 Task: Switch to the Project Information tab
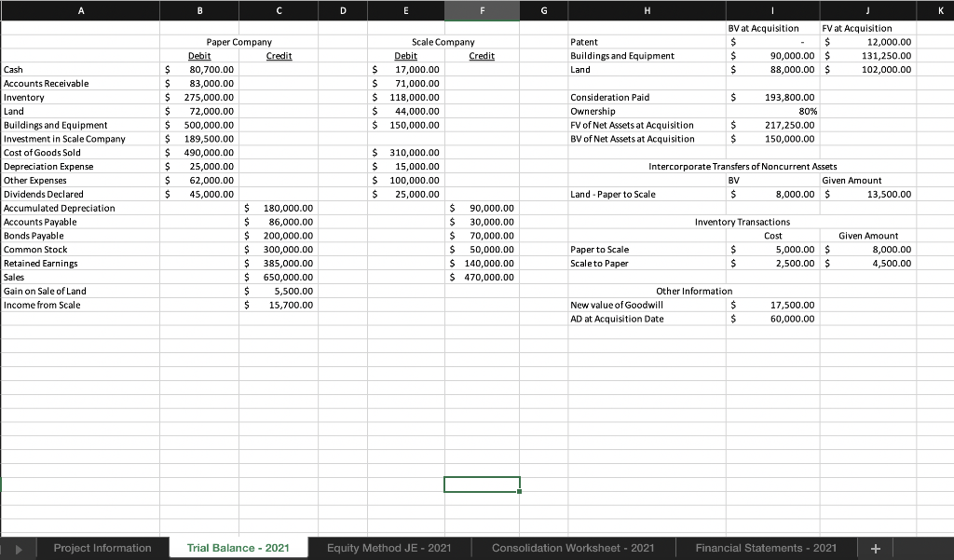coord(103,548)
